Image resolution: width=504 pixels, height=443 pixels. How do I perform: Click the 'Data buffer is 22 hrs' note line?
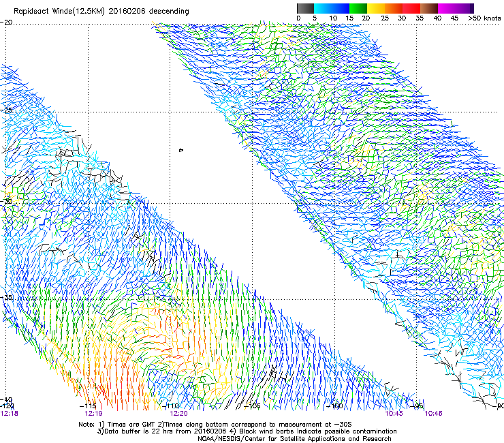point(247,431)
